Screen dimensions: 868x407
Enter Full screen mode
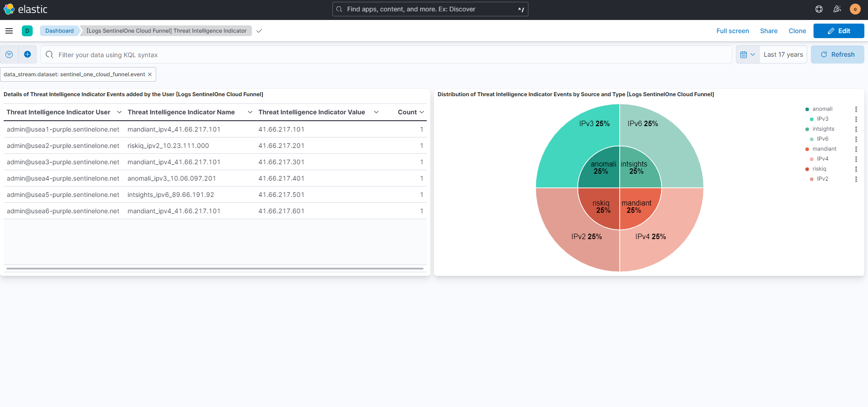pyautogui.click(x=733, y=31)
